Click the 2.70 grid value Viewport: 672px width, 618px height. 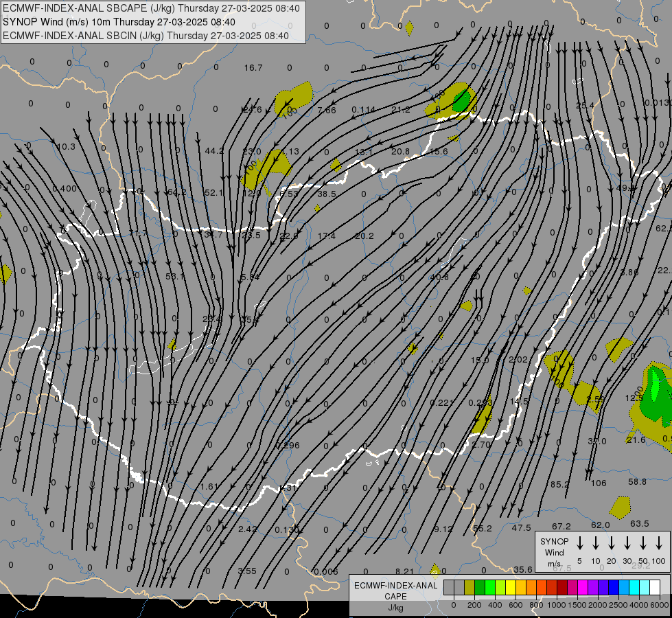[481, 444]
